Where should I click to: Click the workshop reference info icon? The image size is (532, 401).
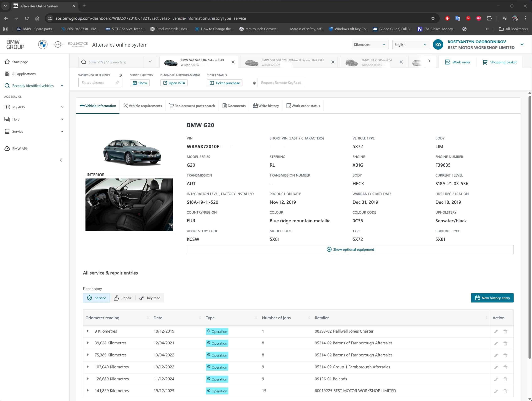click(120, 75)
